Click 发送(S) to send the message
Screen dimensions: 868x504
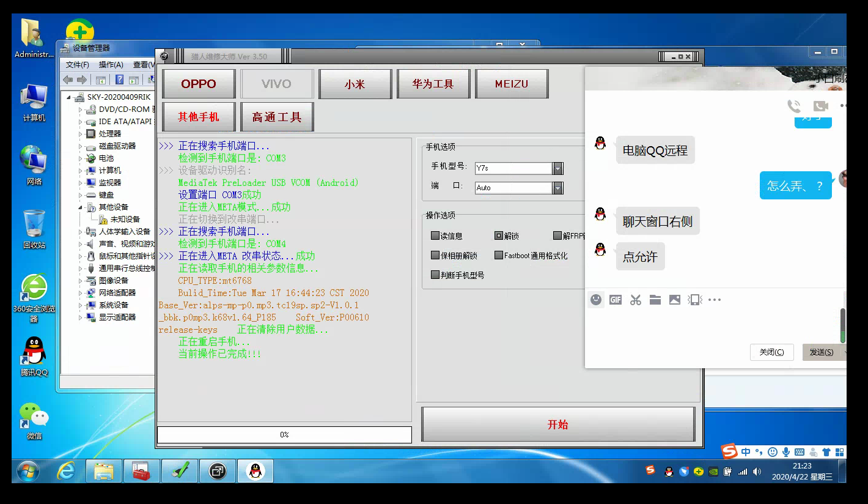click(x=822, y=352)
